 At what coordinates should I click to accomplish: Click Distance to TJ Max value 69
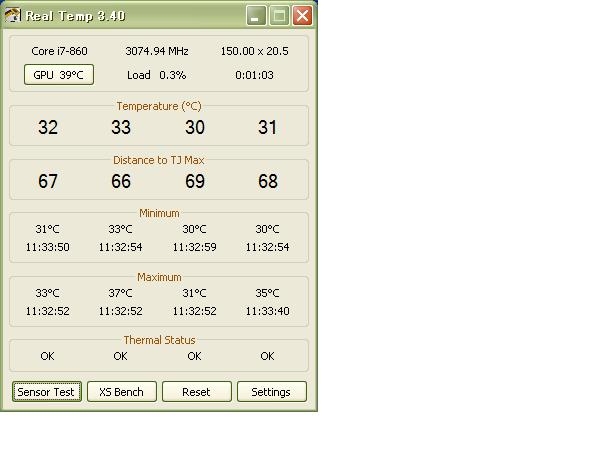click(x=195, y=181)
